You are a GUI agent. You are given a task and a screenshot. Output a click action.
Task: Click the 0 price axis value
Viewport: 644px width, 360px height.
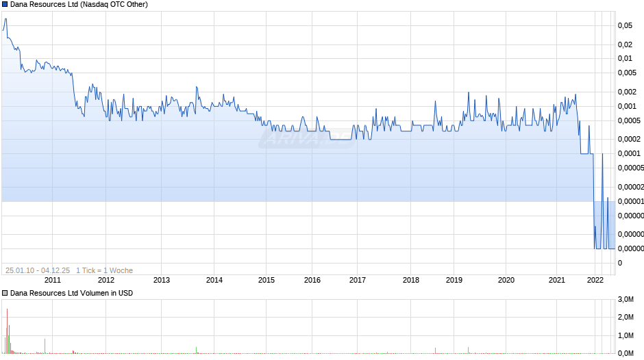tap(620, 263)
